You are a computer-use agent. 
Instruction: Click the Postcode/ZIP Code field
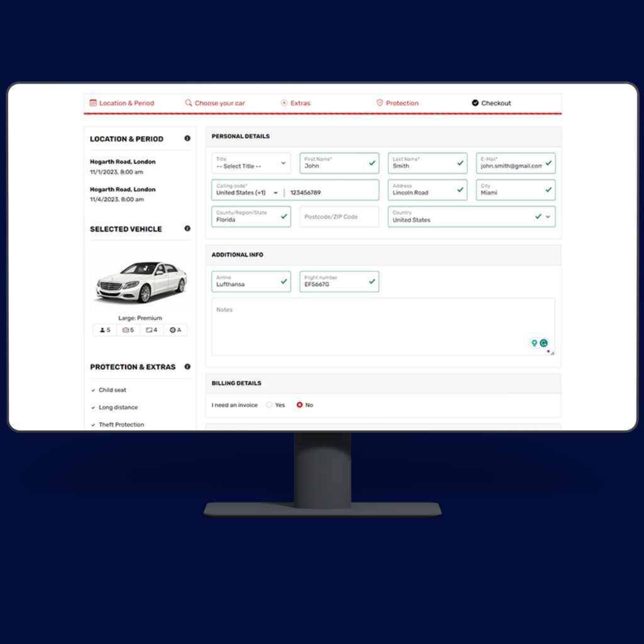point(339,217)
